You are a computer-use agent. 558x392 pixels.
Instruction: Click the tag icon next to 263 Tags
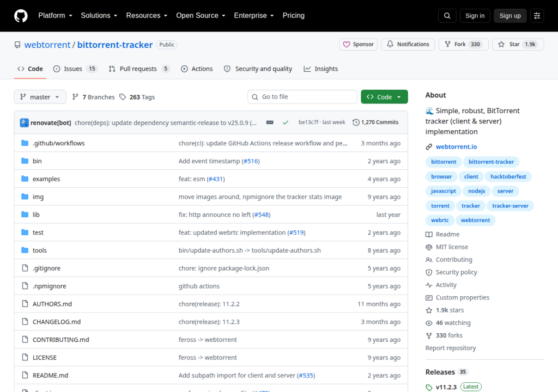(123, 97)
